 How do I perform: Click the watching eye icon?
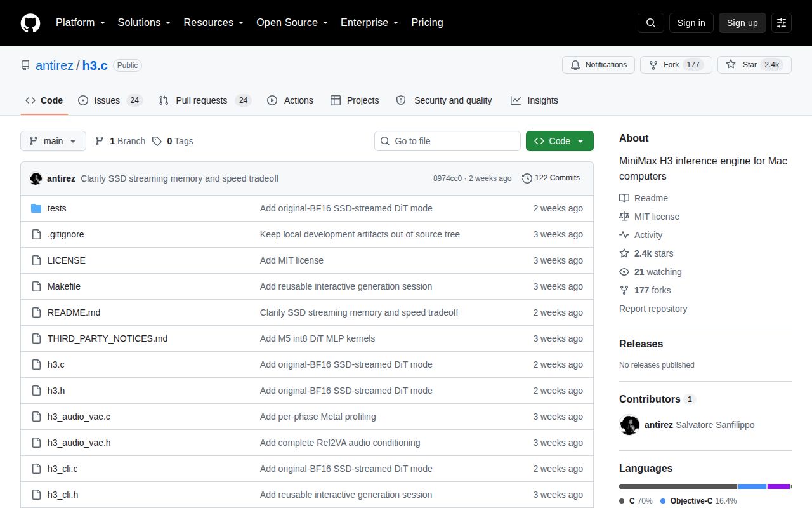[x=624, y=272]
